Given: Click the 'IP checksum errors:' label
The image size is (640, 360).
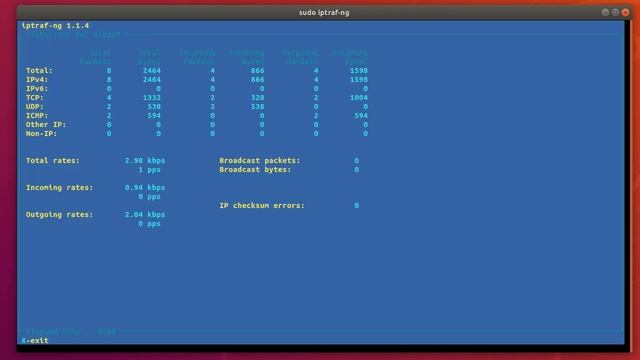Looking at the screenshot, I should (262, 206).
